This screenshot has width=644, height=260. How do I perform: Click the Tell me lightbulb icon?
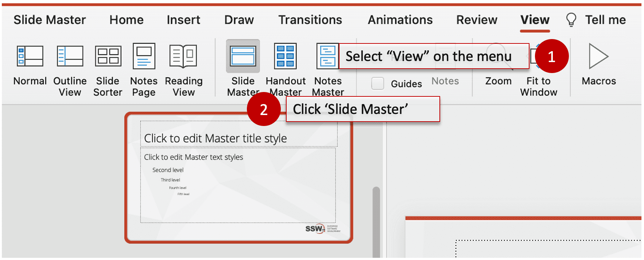point(571,20)
